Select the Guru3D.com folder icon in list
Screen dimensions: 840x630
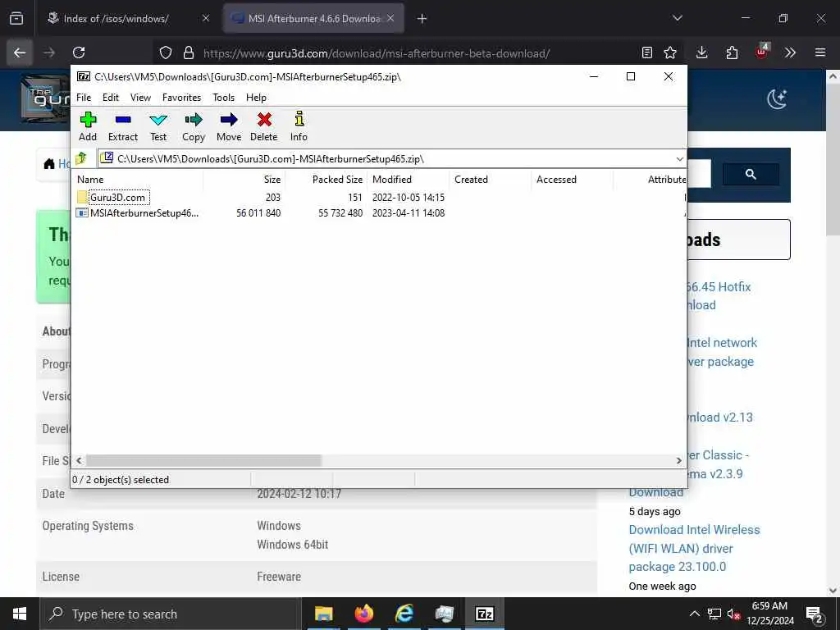click(x=82, y=197)
